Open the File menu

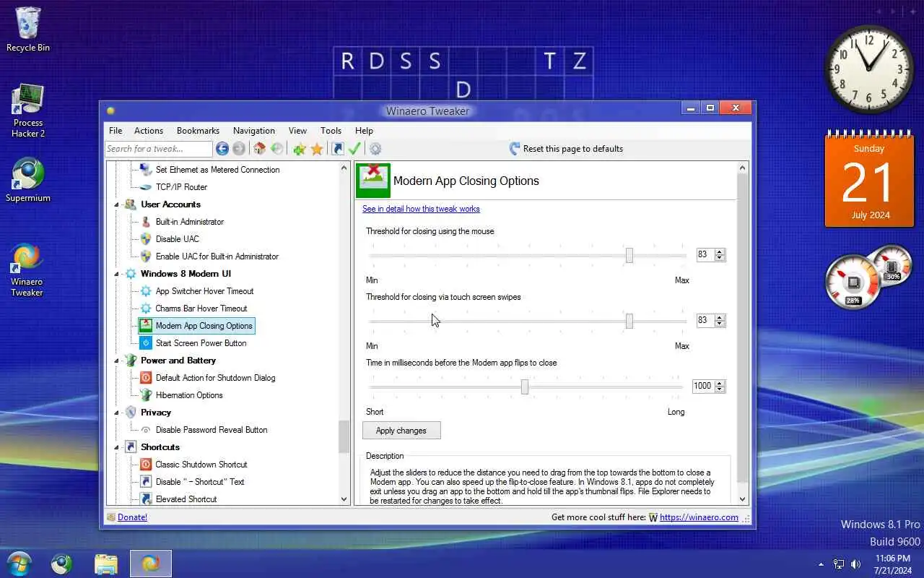click(x=115, y=131)
